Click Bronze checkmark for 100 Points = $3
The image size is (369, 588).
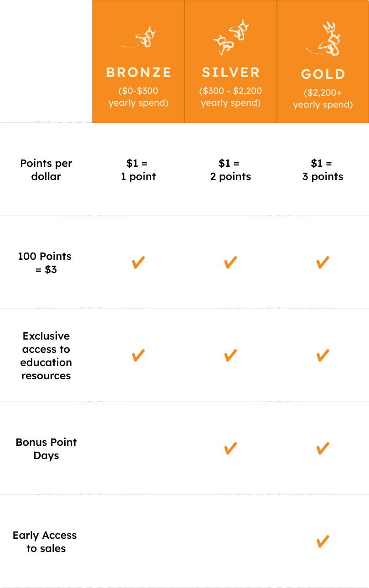pyautogui.click(x=138, y=263)
